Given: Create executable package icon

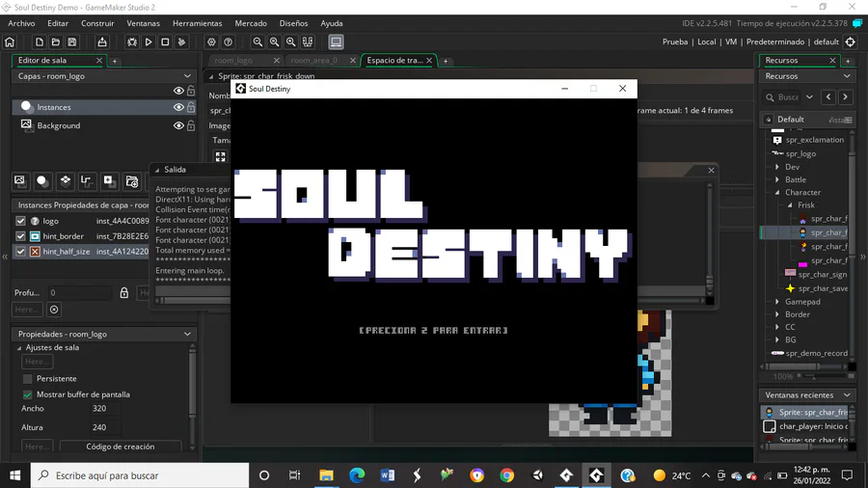Looking at the screenshot, I should coord(102,42).
